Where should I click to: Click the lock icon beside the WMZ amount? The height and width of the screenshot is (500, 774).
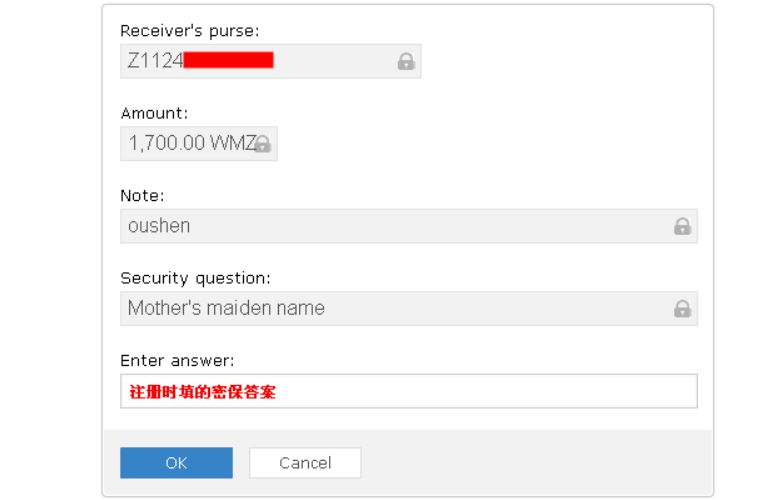(263, 144)
